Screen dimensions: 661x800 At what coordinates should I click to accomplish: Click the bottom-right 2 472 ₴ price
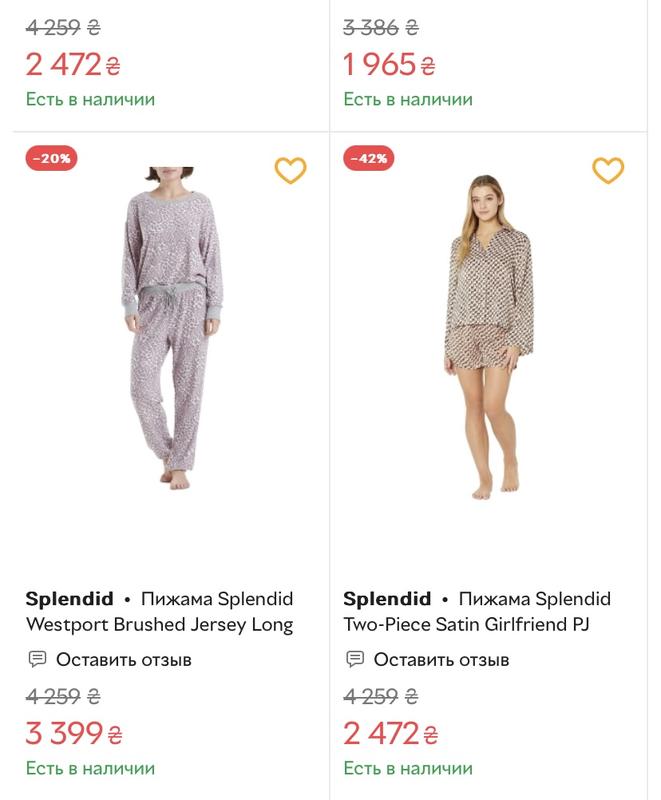[x=391, y=733]
